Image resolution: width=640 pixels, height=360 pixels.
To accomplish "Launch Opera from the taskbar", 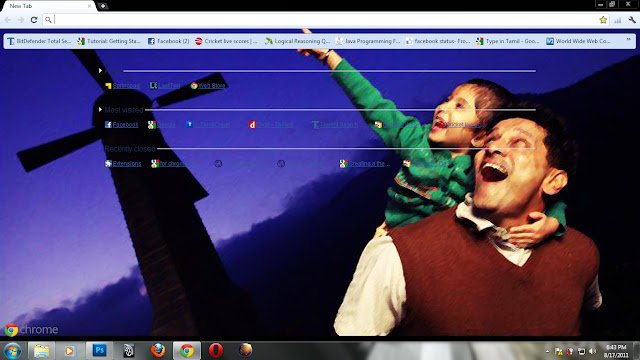I will (x=216, y=351).
